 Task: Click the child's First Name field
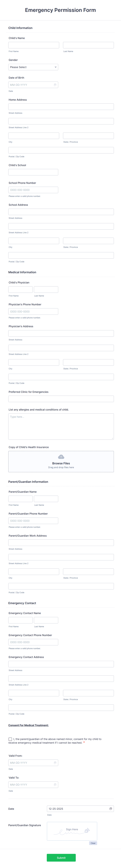click(x=34, y=45)
